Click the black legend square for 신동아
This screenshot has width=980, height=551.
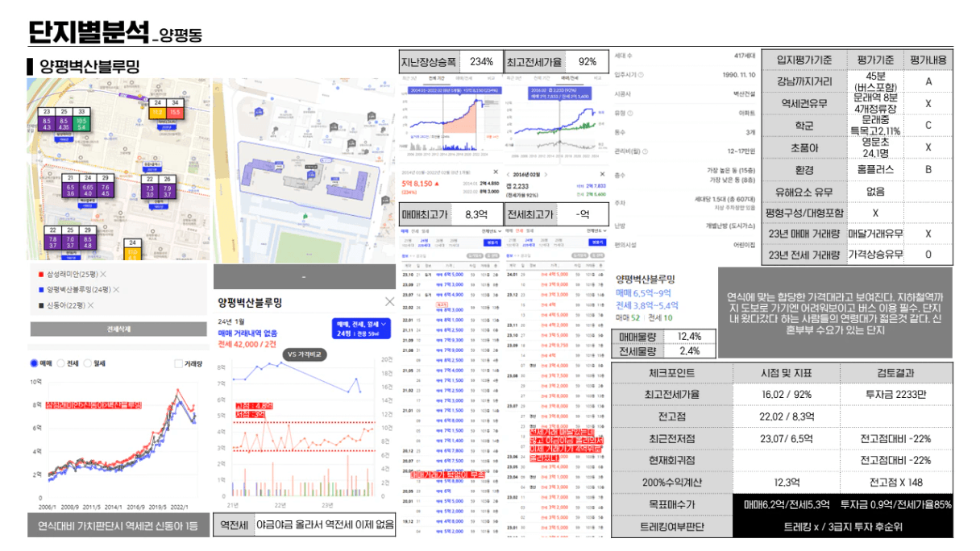[x=41, y=305]
